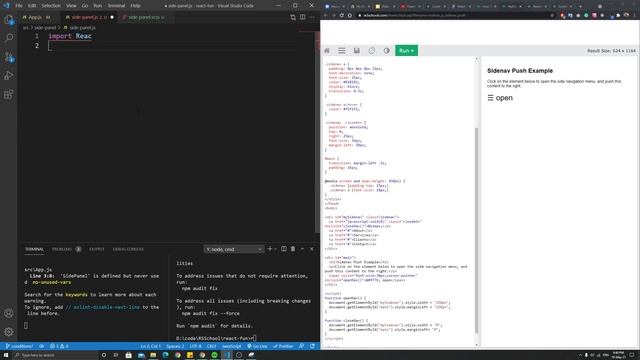Open the editor More Actions ellipsis

[312, 17]
